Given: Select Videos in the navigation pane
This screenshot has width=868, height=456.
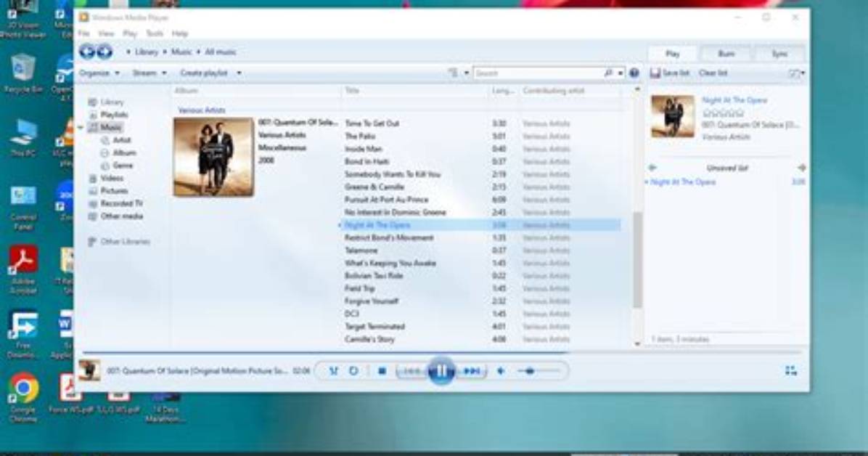Looking at the screenshot, I should (112, 179).
